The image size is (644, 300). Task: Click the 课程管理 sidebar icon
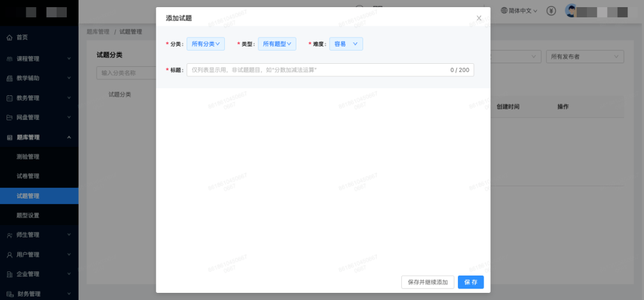click(10, 59)
